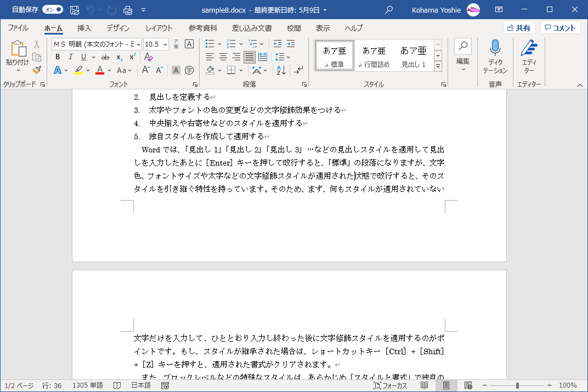The width and height of the screenshot is (588, 392).
Task: Click the 共有 button
Action: pos(519,27)
